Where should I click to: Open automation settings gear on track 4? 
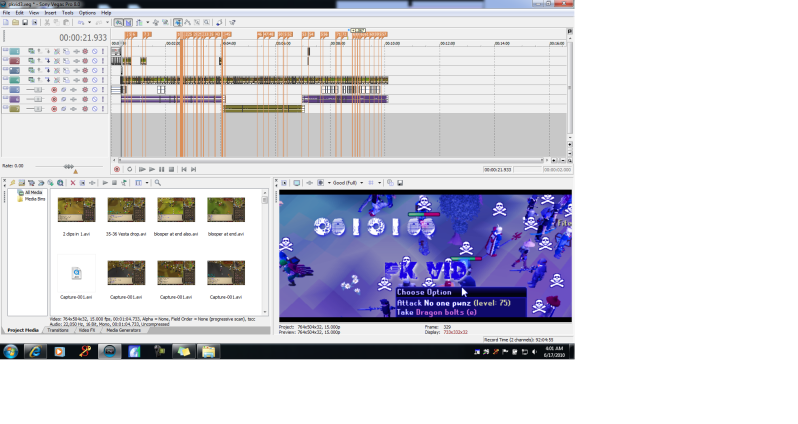(85, 80)
